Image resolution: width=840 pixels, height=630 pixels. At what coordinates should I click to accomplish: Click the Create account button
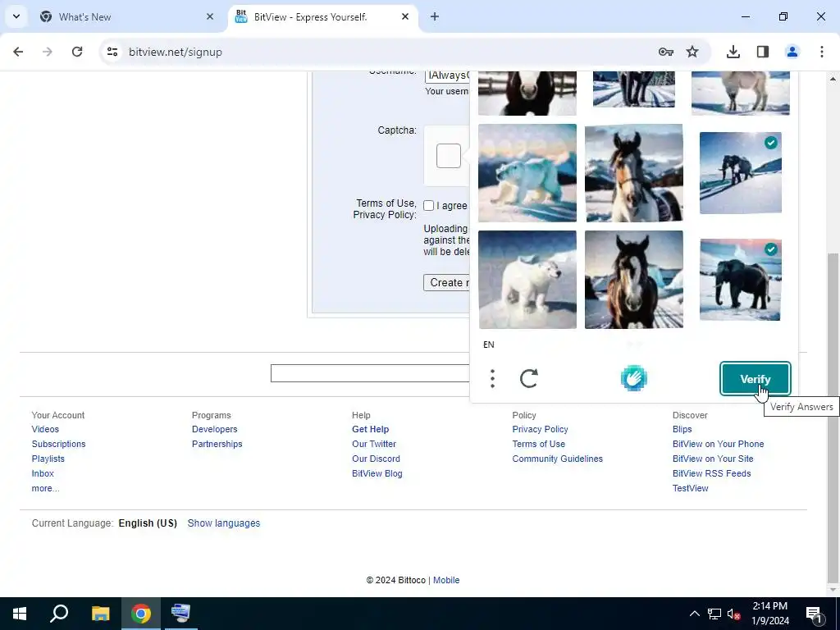(x=446, y=282)
